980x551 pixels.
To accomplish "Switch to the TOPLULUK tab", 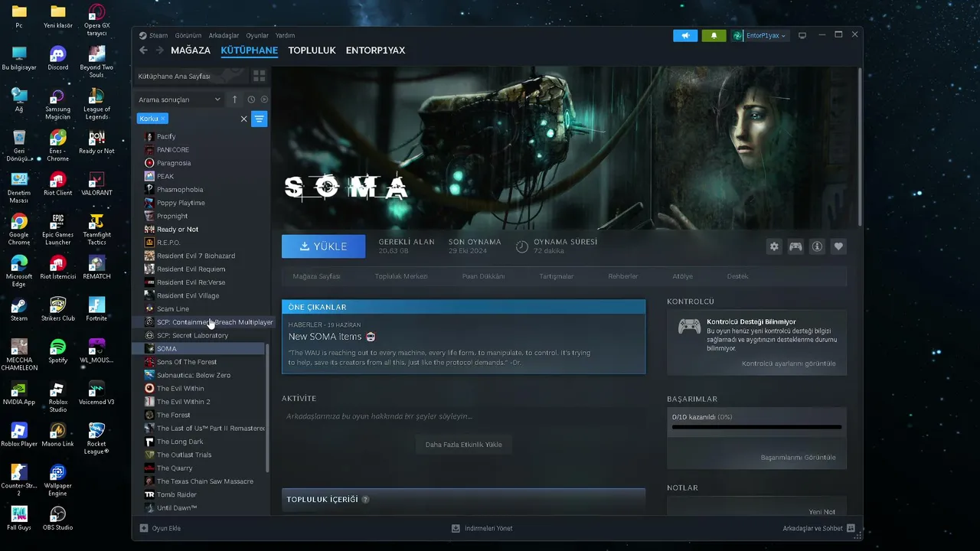I will 312,51.
